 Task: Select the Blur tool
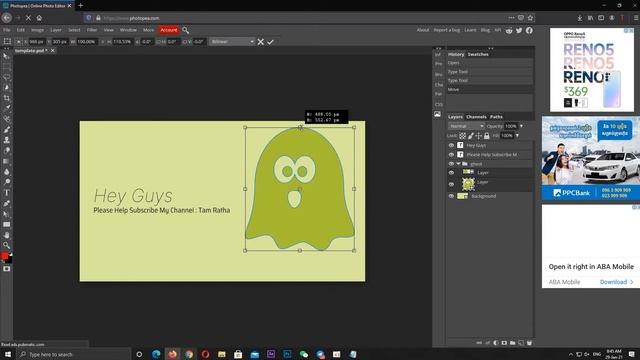point(7,172)
